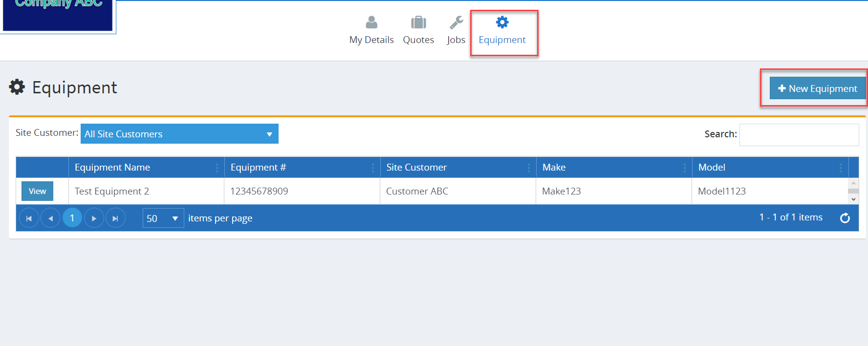Open Quotes via the briefcase icon
This screenshot has height=346, width=868.
[418, 22]
